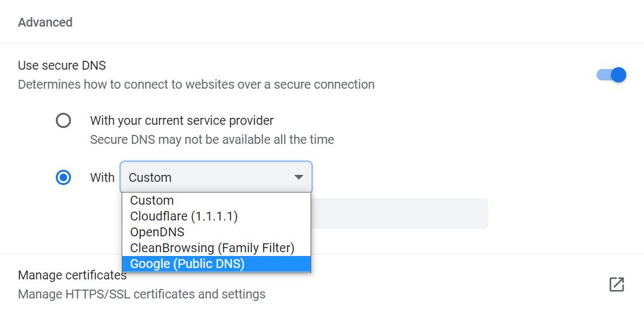Click the Advanced section heading
This screenshot has height=313, width=644.
pos(45,22)
